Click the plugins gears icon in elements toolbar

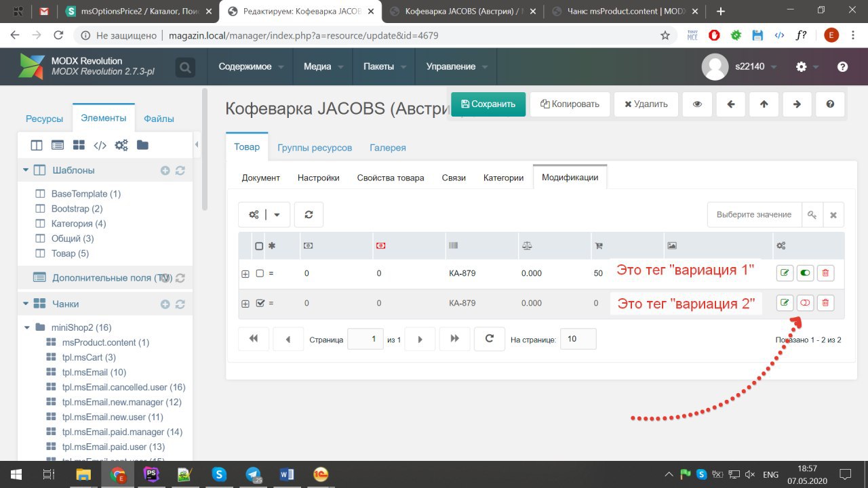coord(121,145)
